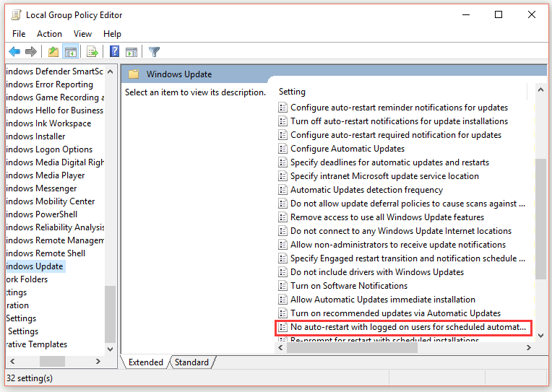Click the Local Group Policy Editor title icon
Screen dimensions: 552x392
(16, 15)
